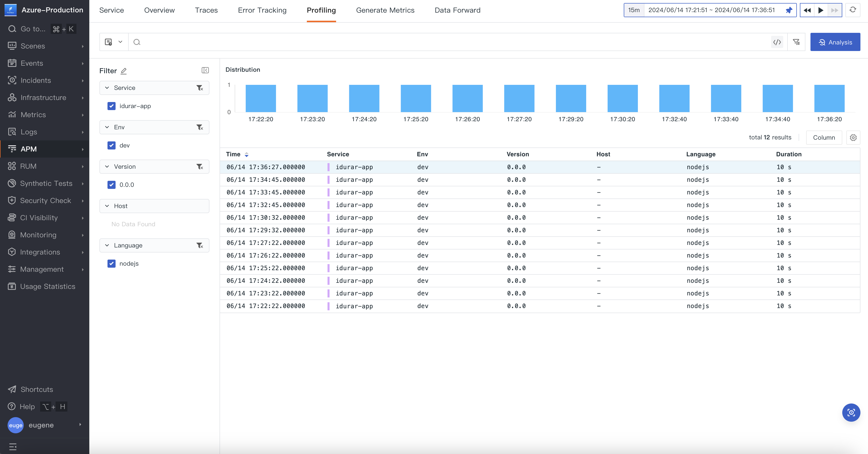The height and width of the screenshot is (454, 868).
Task: Open CI Visibility in the sidebar
Action: (x=44, y=218)
